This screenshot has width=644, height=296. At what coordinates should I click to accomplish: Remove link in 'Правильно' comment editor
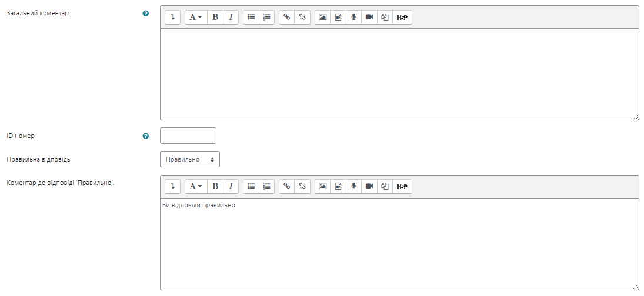[302, 186]
